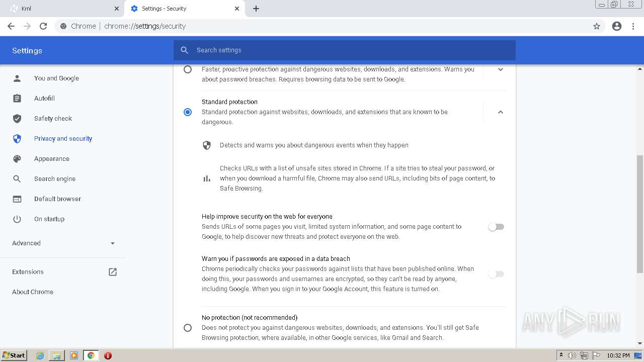644x362 pixels.
Task: Click the Search settings input field
Action: point(345,50)
